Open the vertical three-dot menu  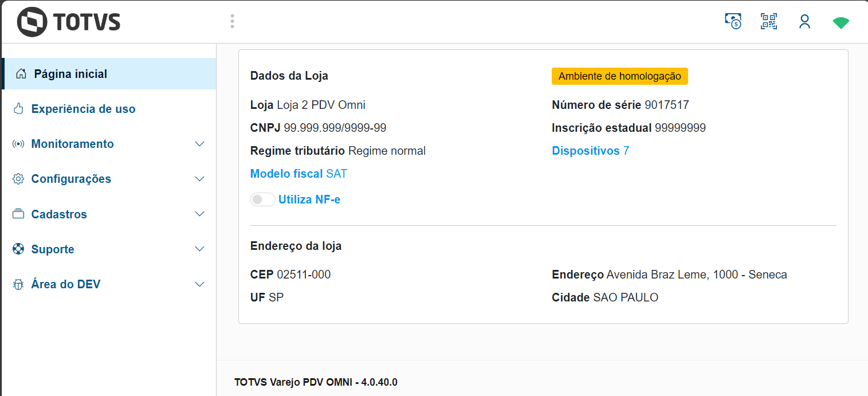pyautogui.click(x=232, y=22)
